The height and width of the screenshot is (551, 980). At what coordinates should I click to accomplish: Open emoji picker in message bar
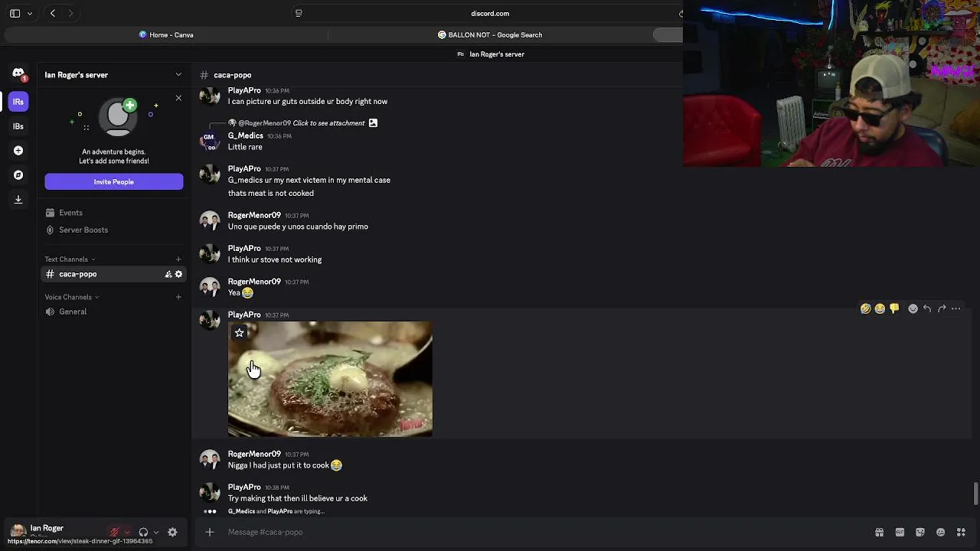click(940, 532)
